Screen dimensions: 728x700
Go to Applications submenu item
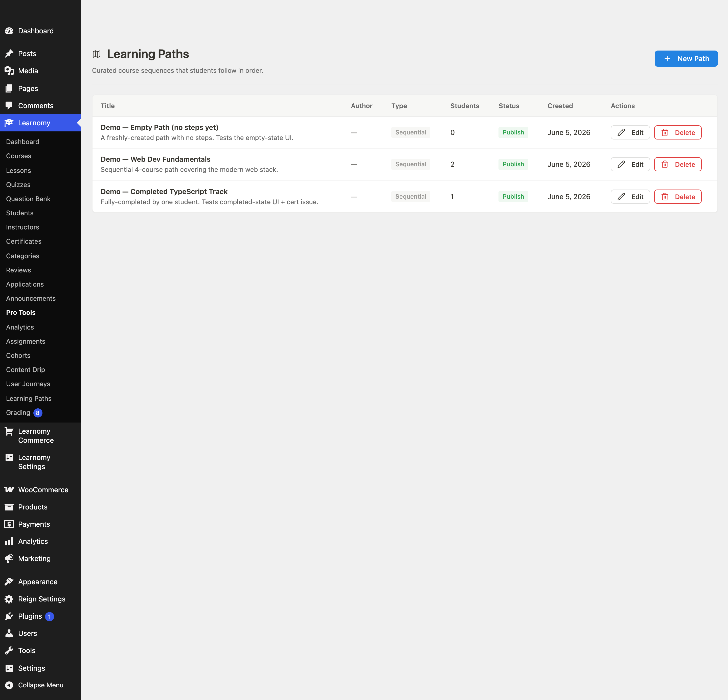(25, 284)
